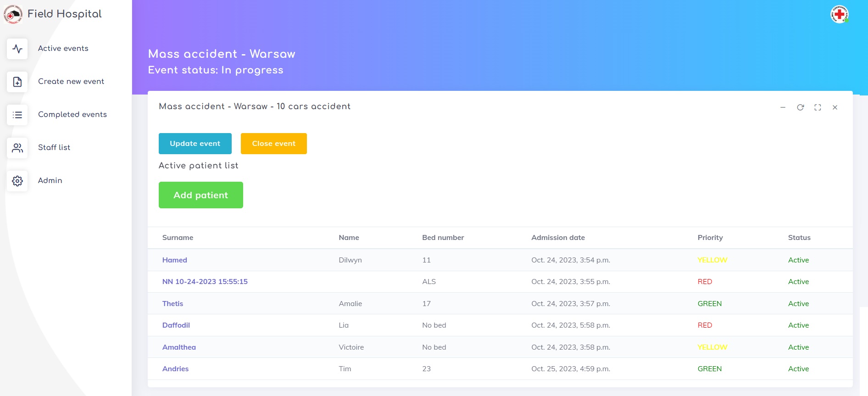Click YELLOW priority in Amalthea row
Image resolution: width=868 pixels, height=396 pixels.
pyautogui.click(x=712, y=347)
